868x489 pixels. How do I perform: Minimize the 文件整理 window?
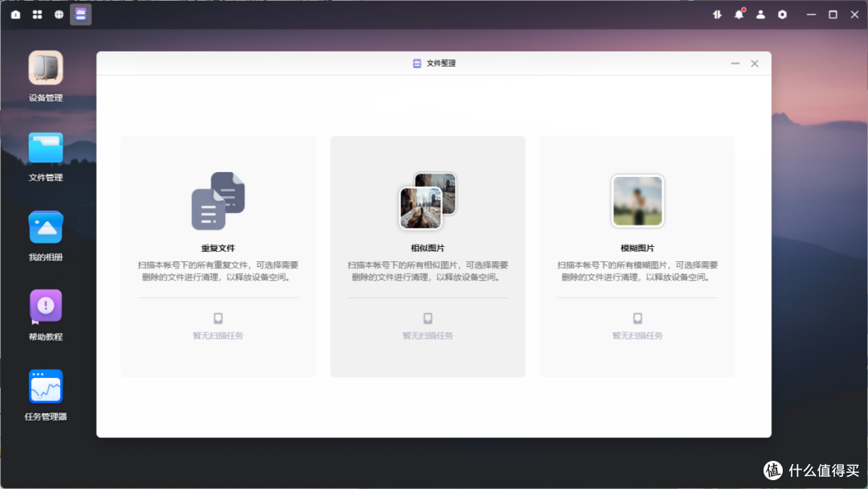735,64
